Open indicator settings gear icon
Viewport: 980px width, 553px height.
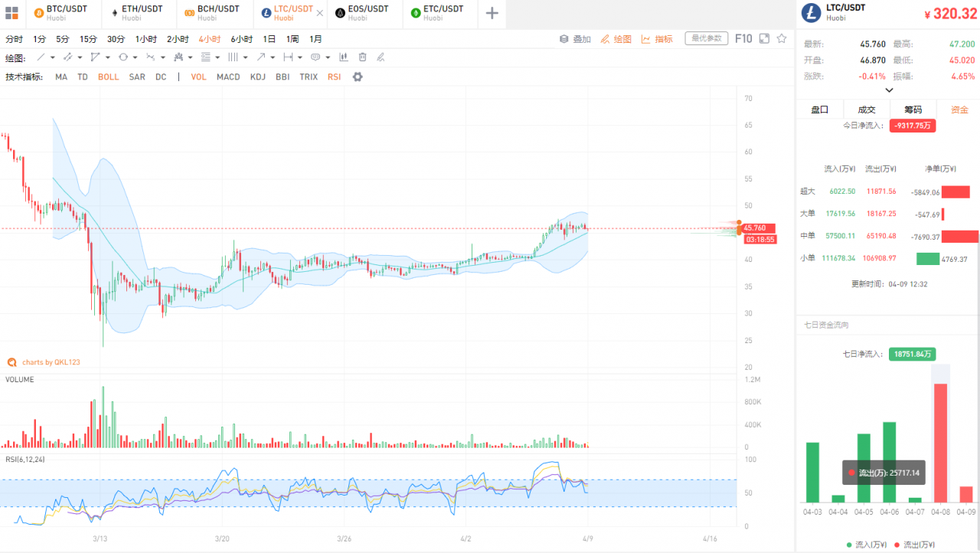click(x=357, y=77)
